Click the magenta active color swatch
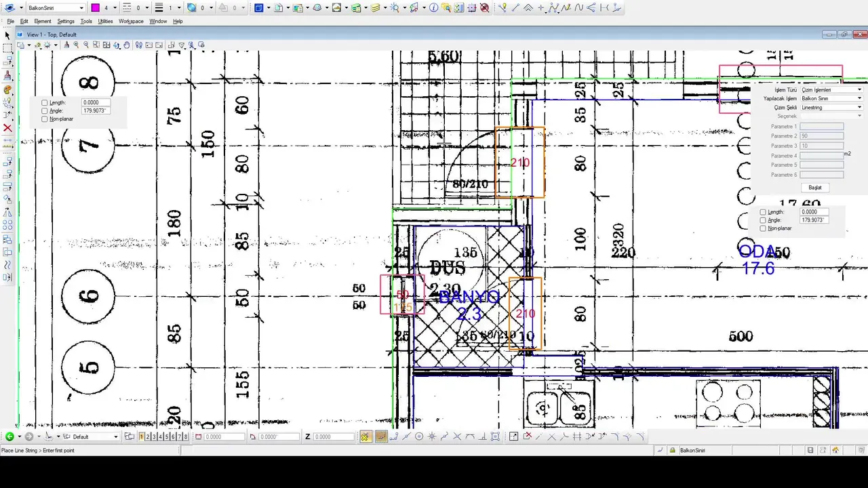This screenshot has height=488, width=868. 96,8
